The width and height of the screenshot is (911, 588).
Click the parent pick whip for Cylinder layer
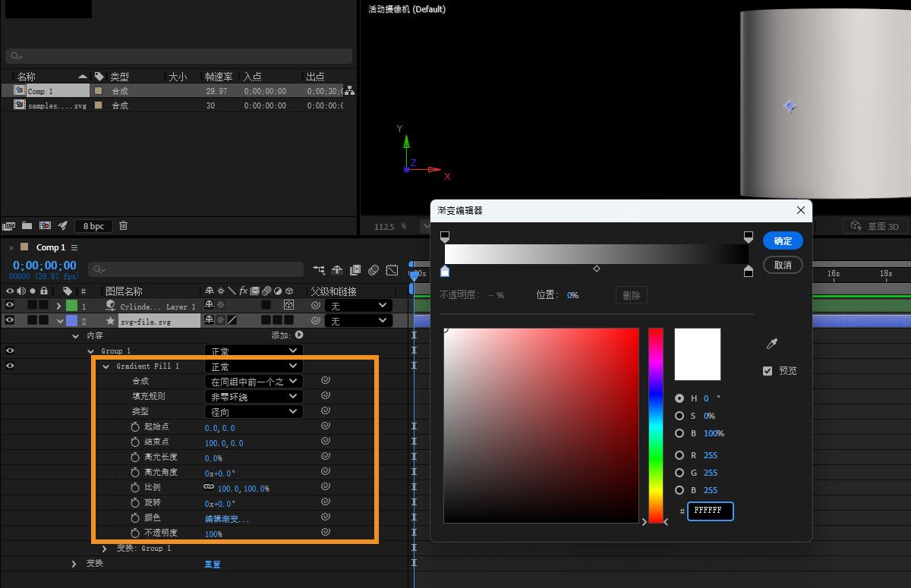[x=315, y=305]
